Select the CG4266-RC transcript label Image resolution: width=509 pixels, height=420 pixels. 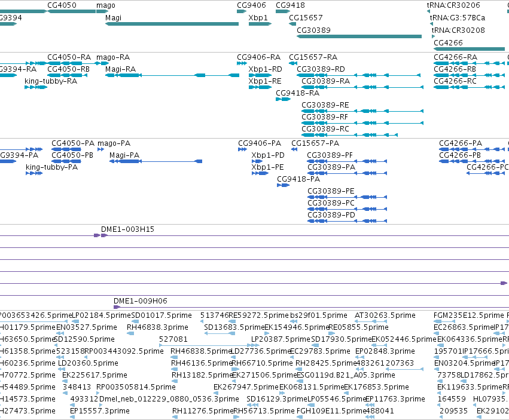click(455, 81)
